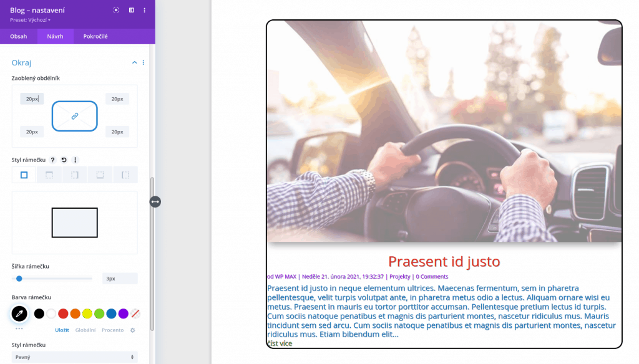639x364 pixels.
Task: Click the Uložit color tab
Action: [x=62, y=330]
